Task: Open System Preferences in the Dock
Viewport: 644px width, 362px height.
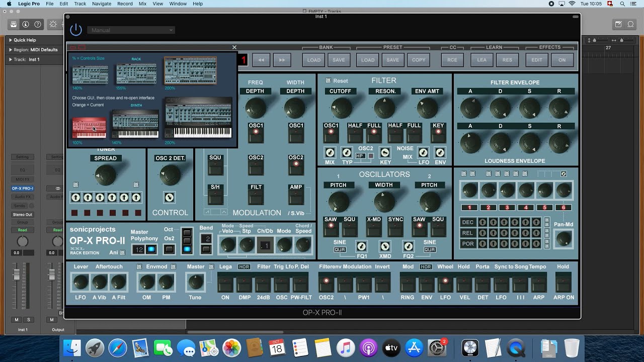Action: 437,347
